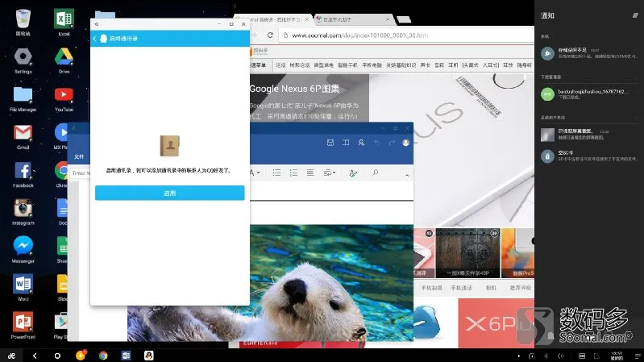This screenshot has width=644, height=362.
Task: Undo last action in Word
Action: pyautogui.click(x=376, y=143)
